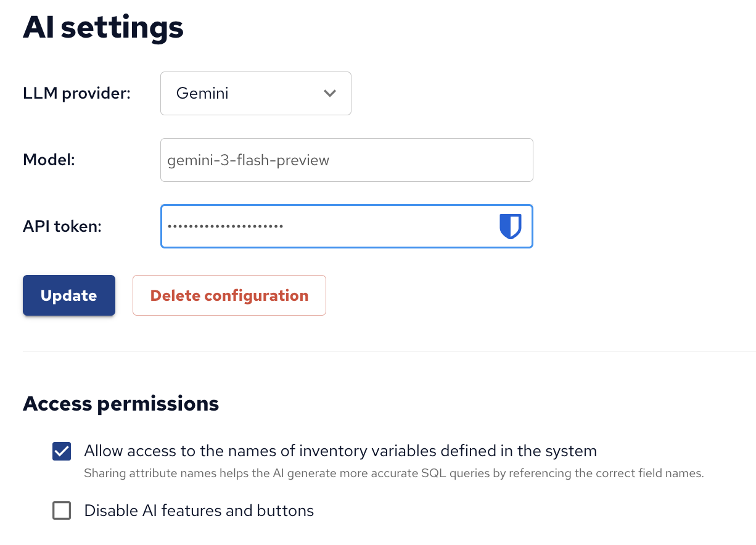This screenshot has height=545, width=756.
Task: Click the divider line above Access permissions
Action: 388,351
